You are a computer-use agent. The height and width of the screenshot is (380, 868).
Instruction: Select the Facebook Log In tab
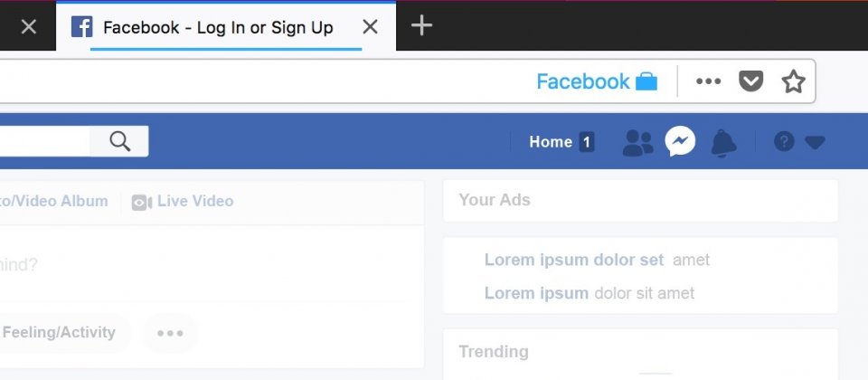[217, 27]
